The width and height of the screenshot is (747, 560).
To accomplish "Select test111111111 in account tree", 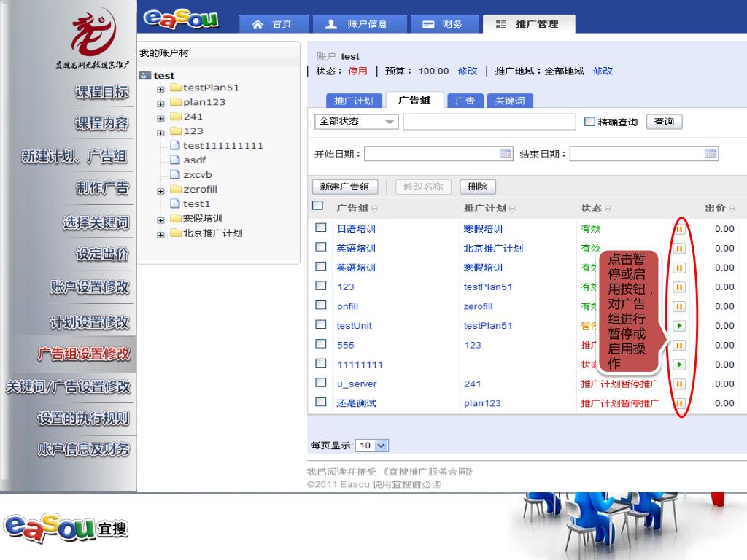I will 222,146.
